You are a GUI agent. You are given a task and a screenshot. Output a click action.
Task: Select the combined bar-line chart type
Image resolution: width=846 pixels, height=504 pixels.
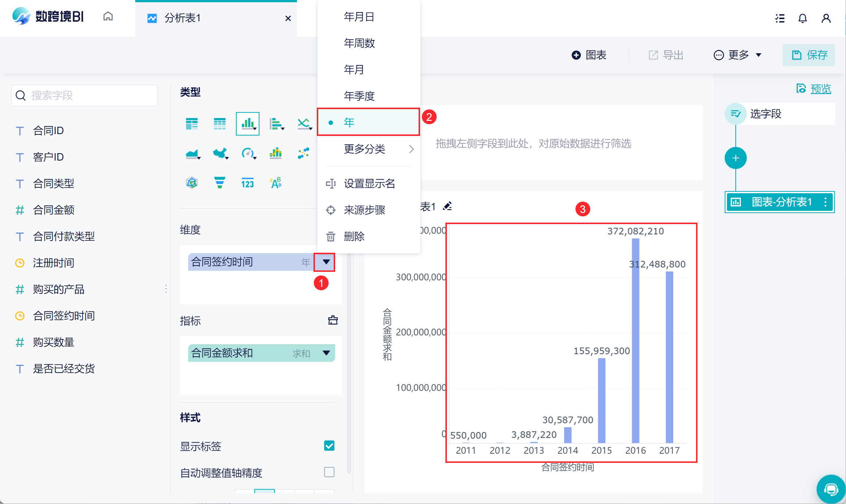point(276,153)
